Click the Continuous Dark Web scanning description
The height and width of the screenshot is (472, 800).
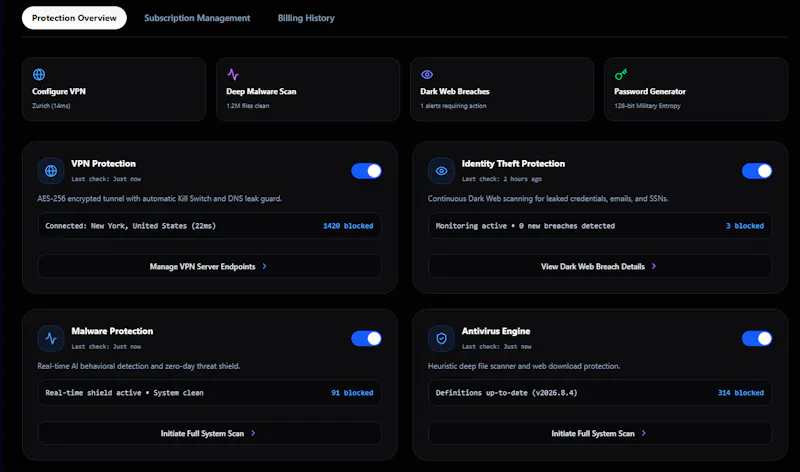[x=548, y=198]
